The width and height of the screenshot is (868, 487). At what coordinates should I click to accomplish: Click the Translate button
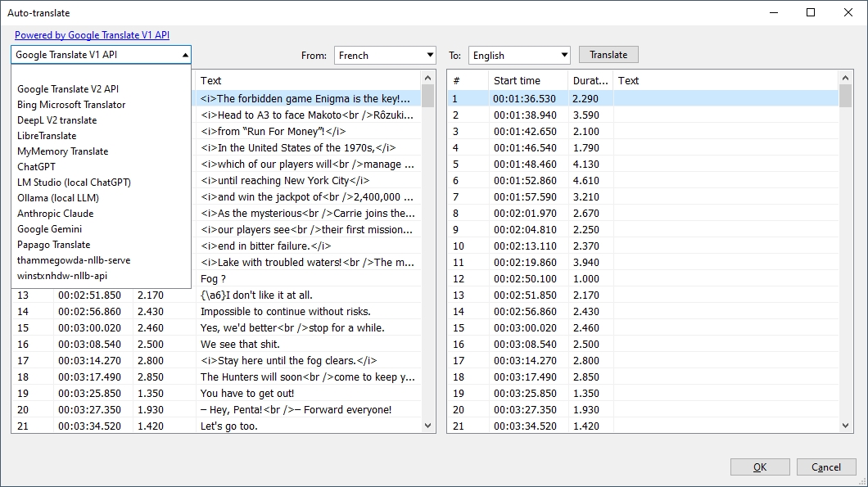(x=608, y=55)
